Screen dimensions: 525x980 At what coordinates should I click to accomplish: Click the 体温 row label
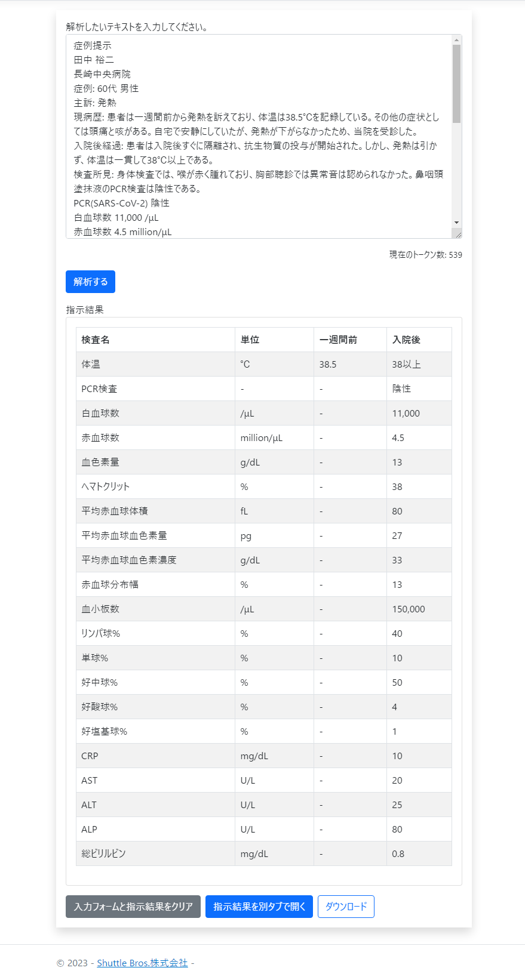click(x=155, y=364)
